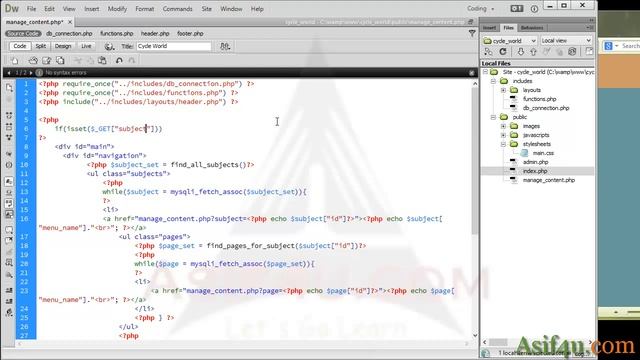The width and height of the screenshot is (640, 360).
Task: Open related file footer.php
Action: [190, 33]
